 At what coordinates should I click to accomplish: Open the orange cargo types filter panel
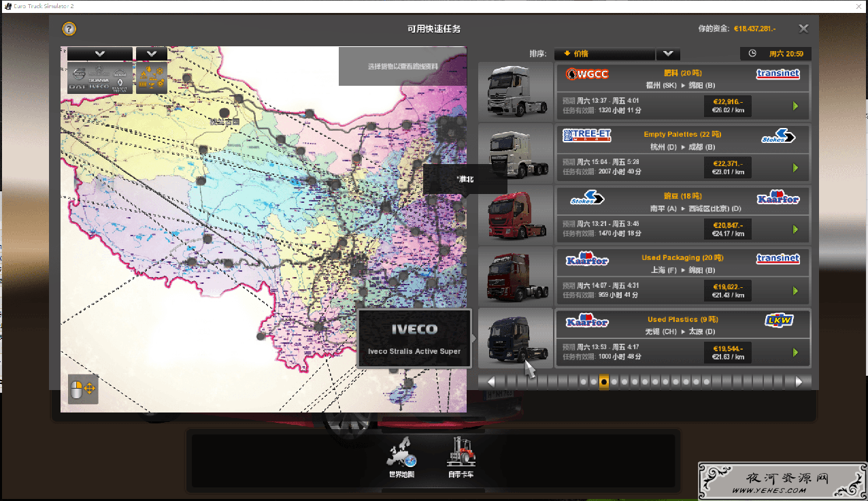coord(151,78)
